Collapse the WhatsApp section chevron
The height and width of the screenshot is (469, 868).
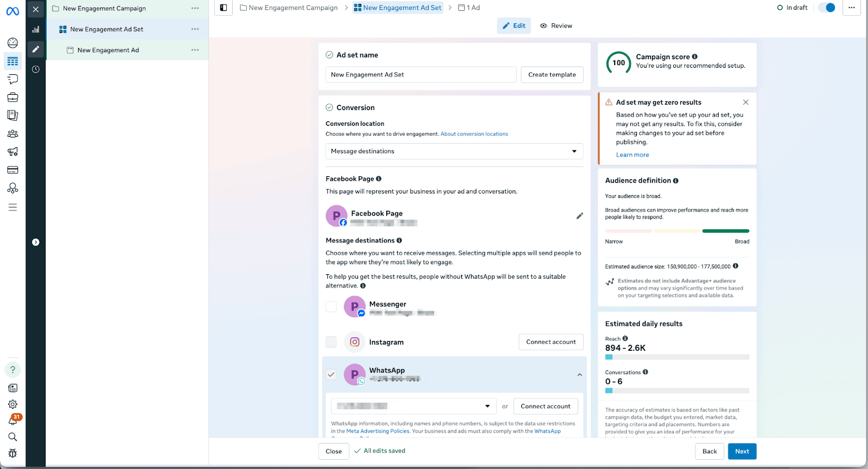pos(579,375)
